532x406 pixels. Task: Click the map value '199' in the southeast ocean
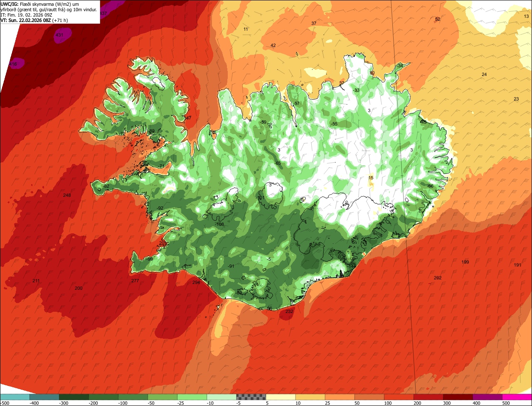click(x=465, y=262)
